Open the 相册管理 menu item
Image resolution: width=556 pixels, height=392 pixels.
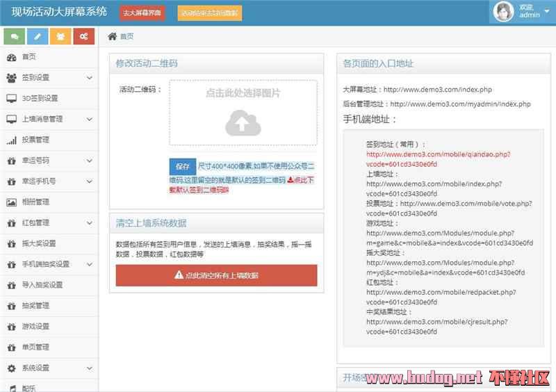point(35,202)
